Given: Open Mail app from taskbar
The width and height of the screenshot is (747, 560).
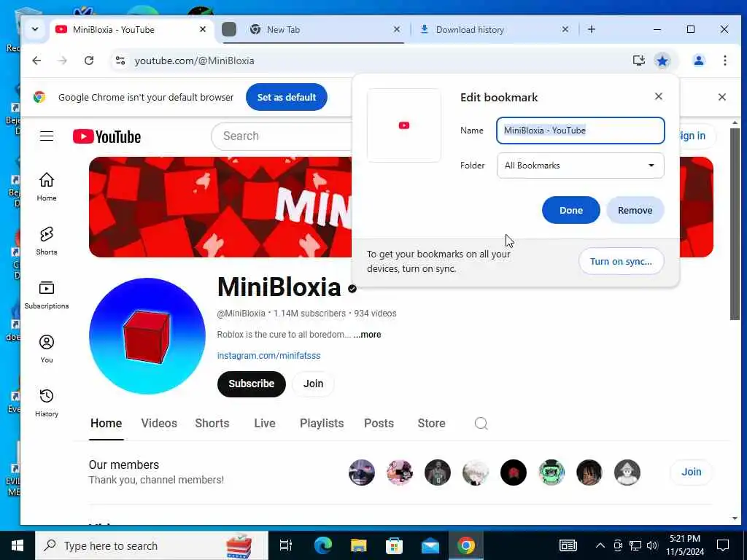Looking at the screenshot, I should coord(430,545).
